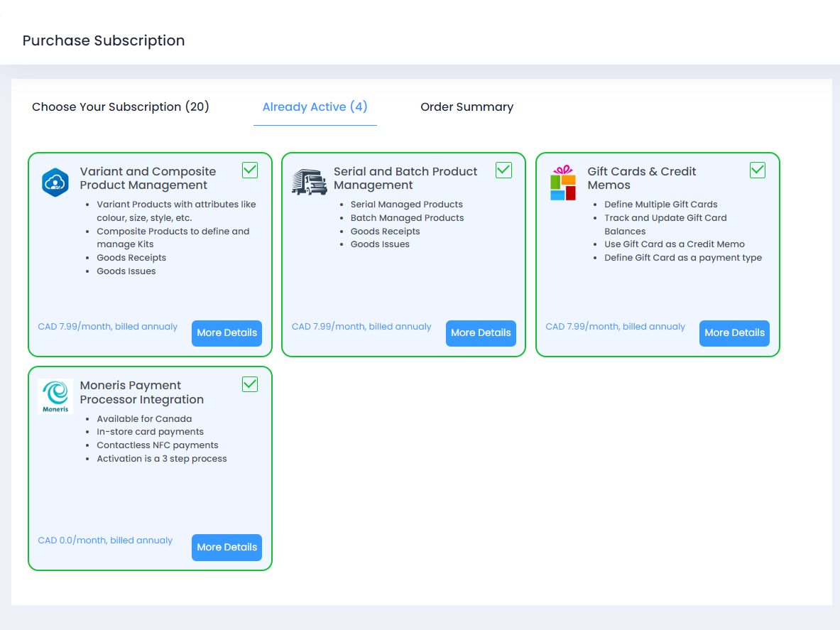Select the Already Active (4) tab
840x630 pixels.
[x=315, y=107]
